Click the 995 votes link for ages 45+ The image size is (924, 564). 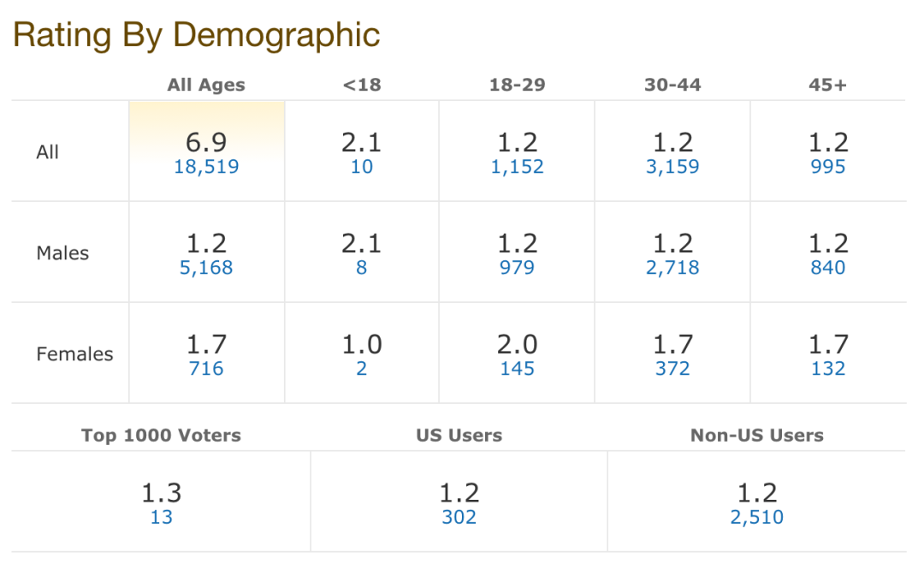pos(827,167)
